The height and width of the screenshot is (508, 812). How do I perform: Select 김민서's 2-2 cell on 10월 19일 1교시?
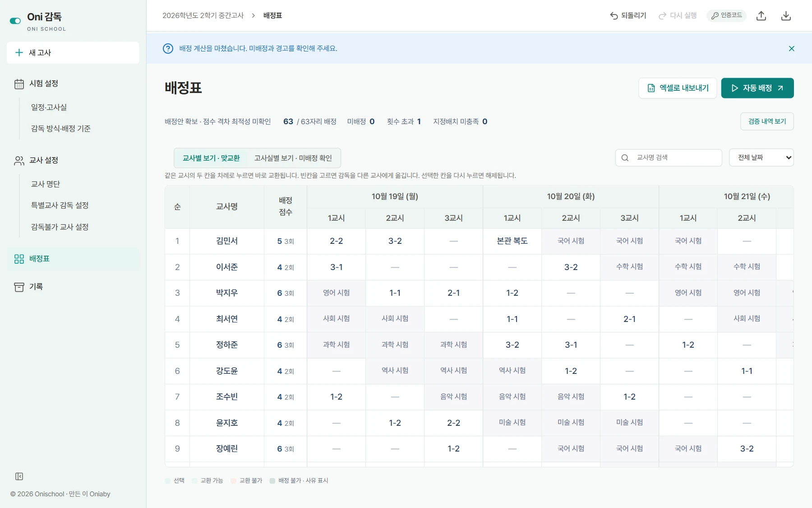coord(337,241)
